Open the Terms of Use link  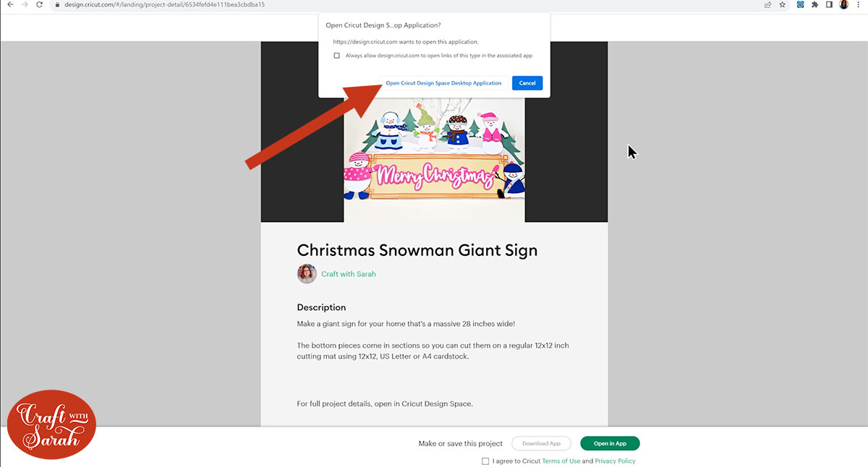pos(561,461)
